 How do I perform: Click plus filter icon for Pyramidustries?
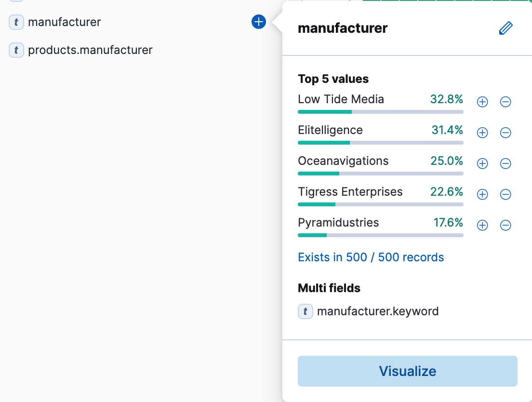pos(482,225)
